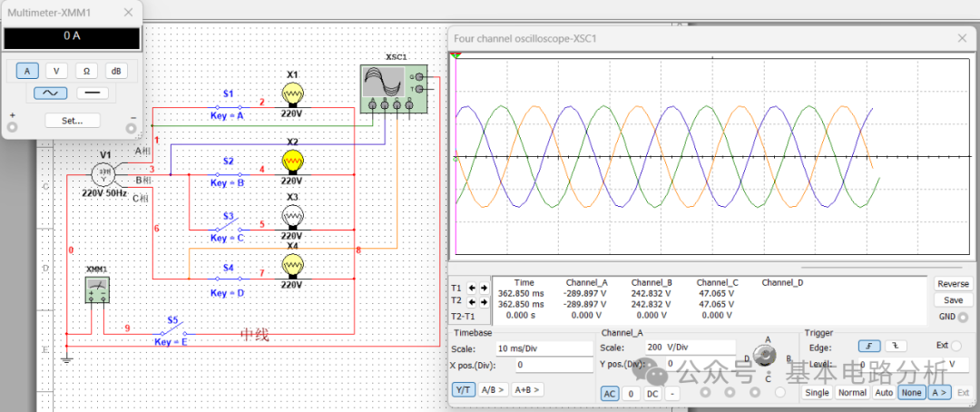Screen dimensions: 980x412
Task: Select ammeter mode A on the multimeter
Action: (x=27, y=72)
